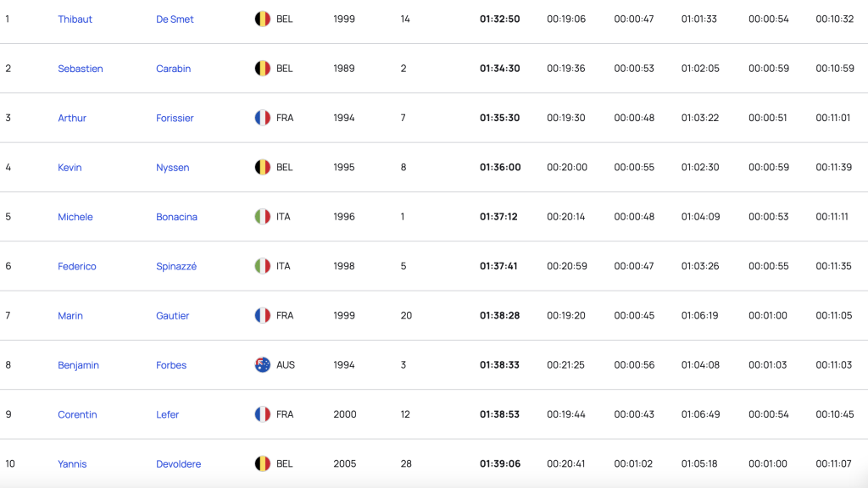The width and height of the screenshot is (868, 488).
Task: Click the Italian flag icon beside Federico Spinazzé
Action: pos(263,266)
